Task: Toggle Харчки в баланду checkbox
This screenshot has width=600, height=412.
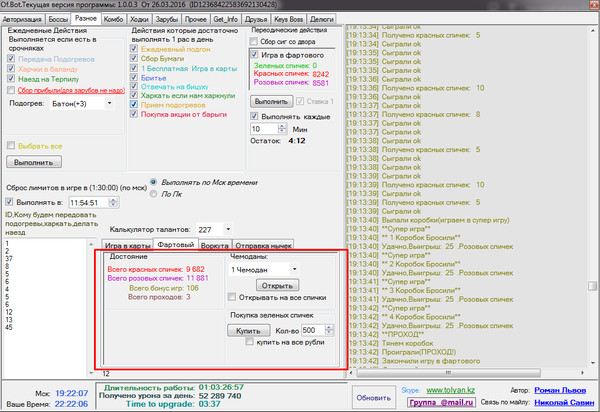Action: click(x=11, y=69)
